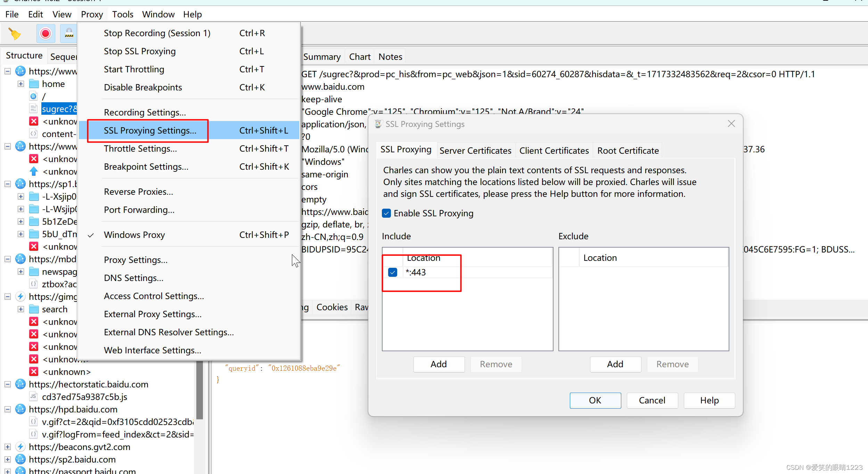The width and height of the screenshot is (868, 474).
Task: Click the SSL proxying padlock toolbar icon
Action: [x=69, y=34]
